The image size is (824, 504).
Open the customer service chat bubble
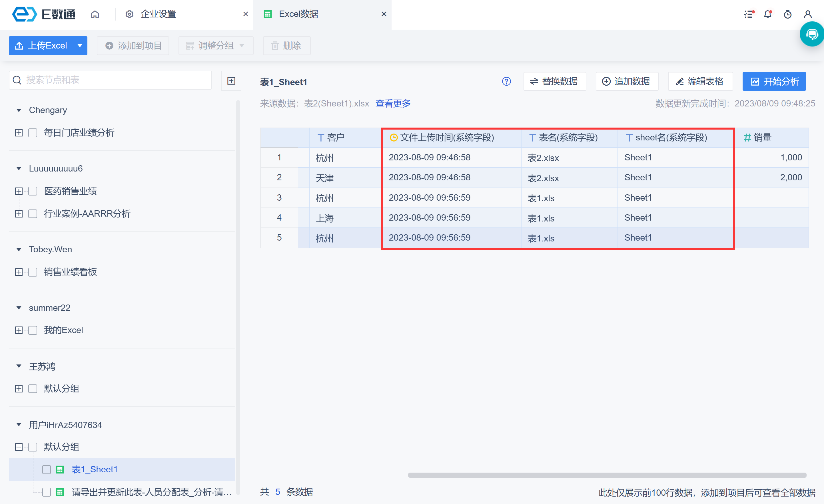pos(812,34)
